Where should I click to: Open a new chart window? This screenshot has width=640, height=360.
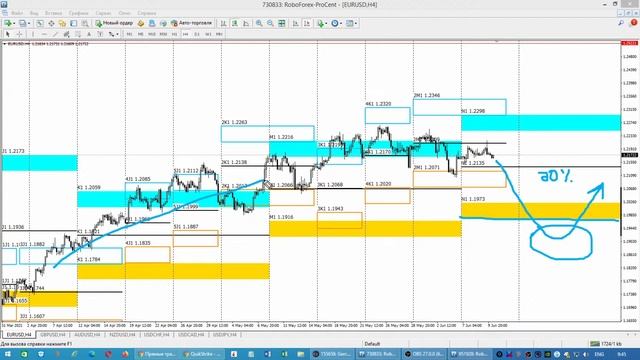pos(8,23)
